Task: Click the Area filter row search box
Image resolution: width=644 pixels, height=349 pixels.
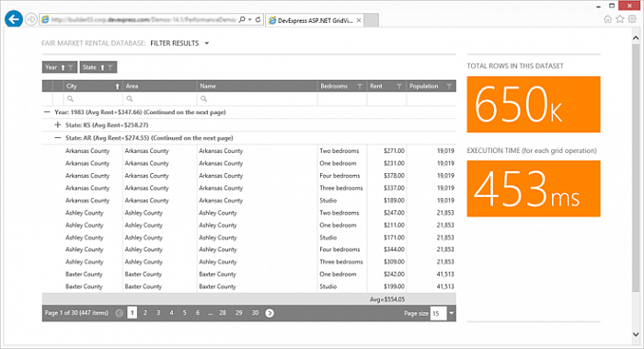Action: click(160, 99)
